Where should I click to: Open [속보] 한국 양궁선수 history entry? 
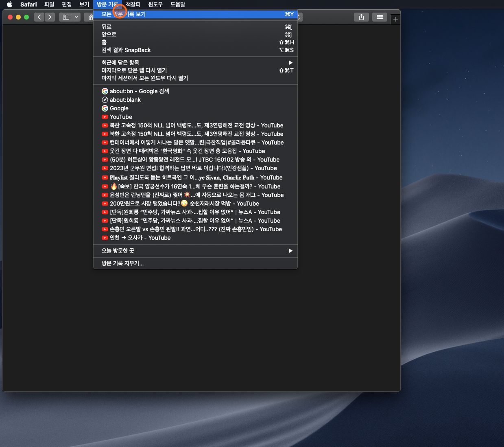(196, 186)
